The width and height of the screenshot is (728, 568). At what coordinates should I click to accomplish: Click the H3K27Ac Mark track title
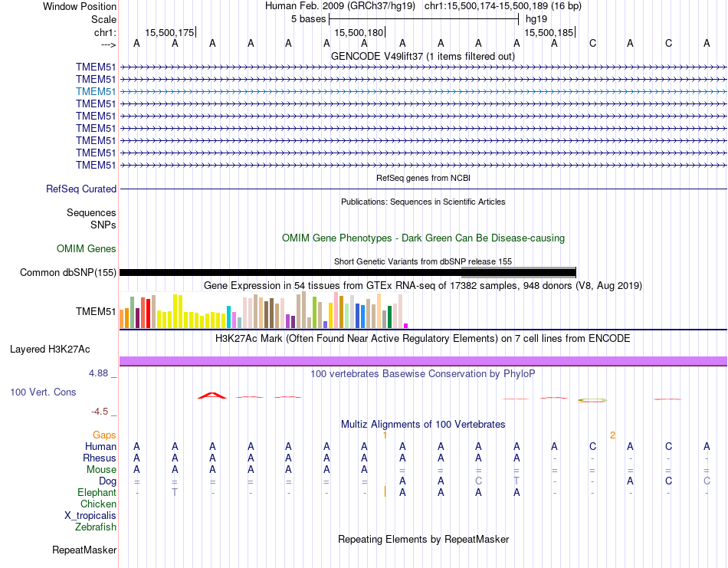point(422,339)
